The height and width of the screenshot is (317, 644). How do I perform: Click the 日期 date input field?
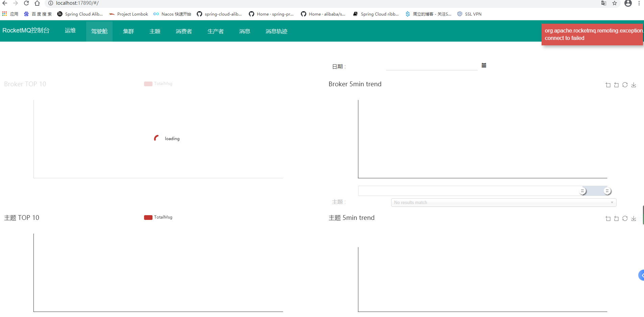click(432, 66)
